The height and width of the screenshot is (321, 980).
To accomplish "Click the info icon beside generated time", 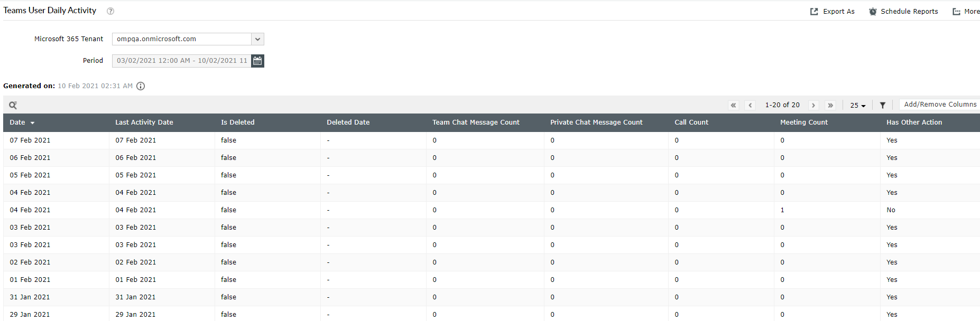I will [141, 86].
